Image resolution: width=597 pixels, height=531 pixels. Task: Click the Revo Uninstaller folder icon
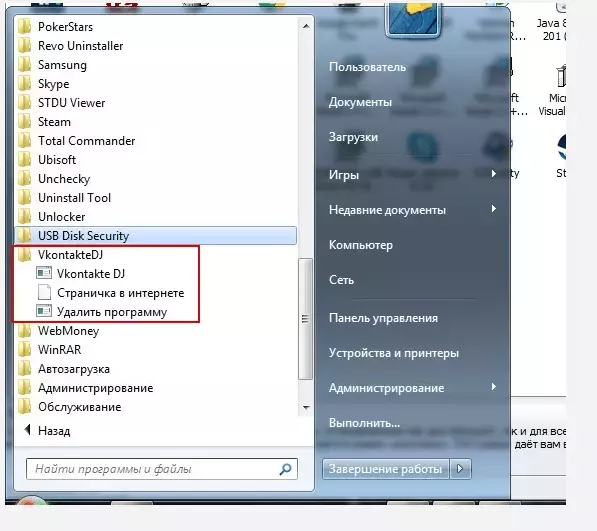(25, 46)
